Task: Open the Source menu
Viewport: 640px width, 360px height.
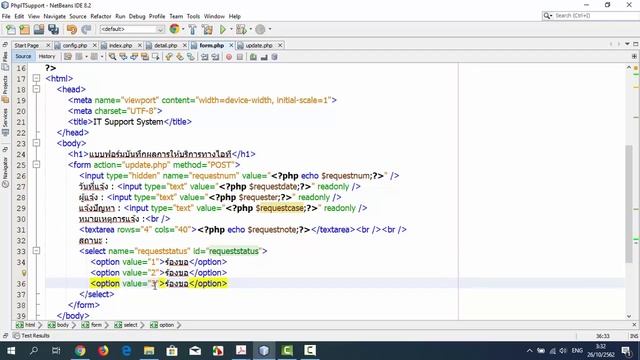Action: (x=78, y=16)
